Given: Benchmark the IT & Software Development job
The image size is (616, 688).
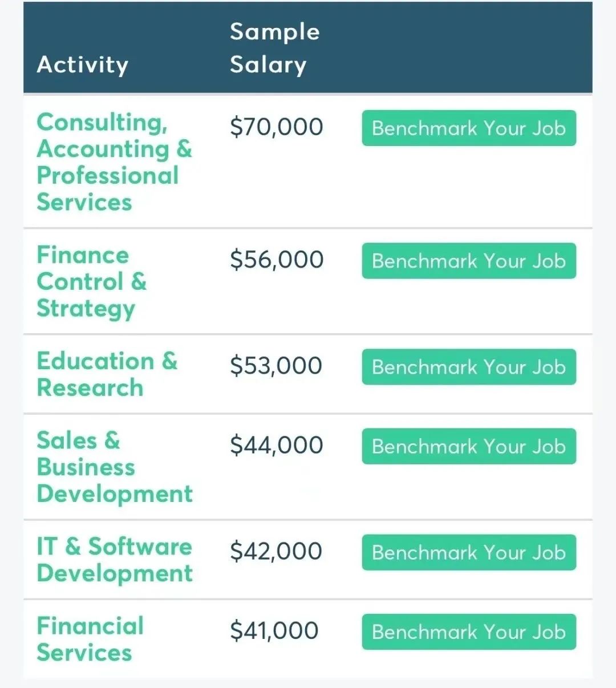Looking at the screenshot, I should [468, 552].
